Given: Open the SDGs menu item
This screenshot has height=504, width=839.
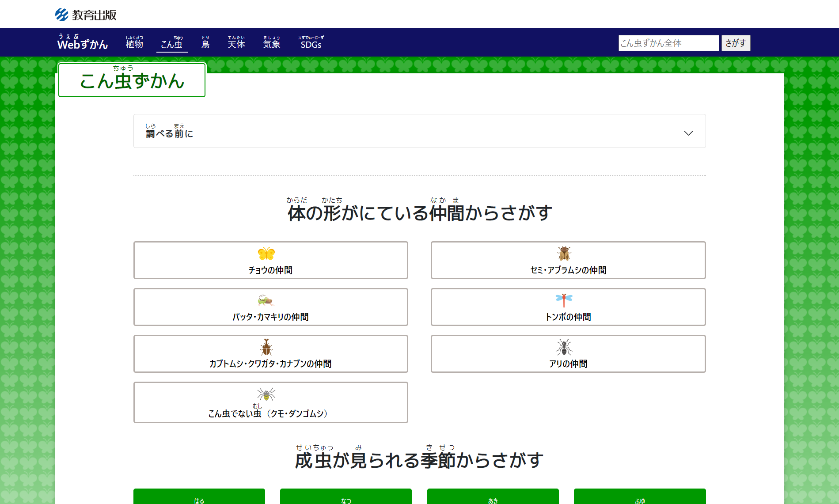Looking at the screenshot, I should (x=311, y=42).
